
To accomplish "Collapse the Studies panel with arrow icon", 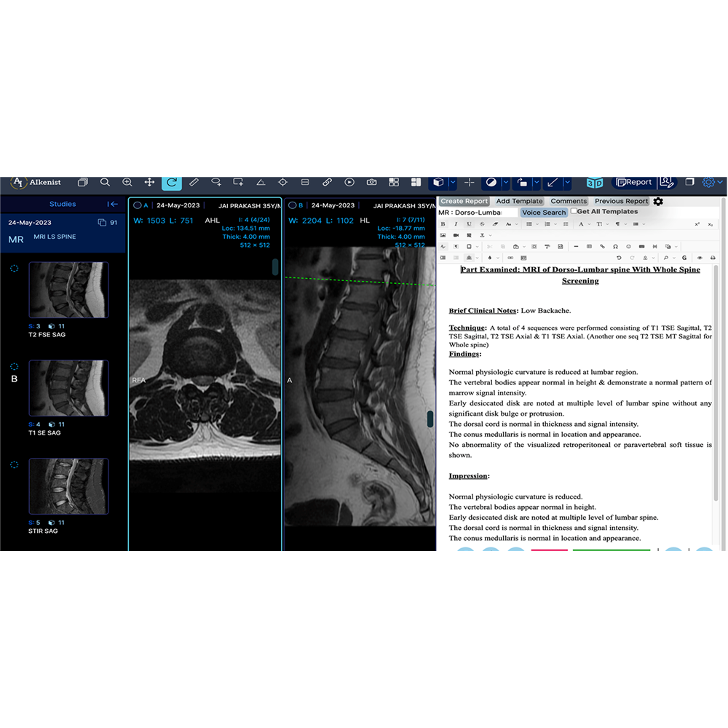I will (112, 205).
